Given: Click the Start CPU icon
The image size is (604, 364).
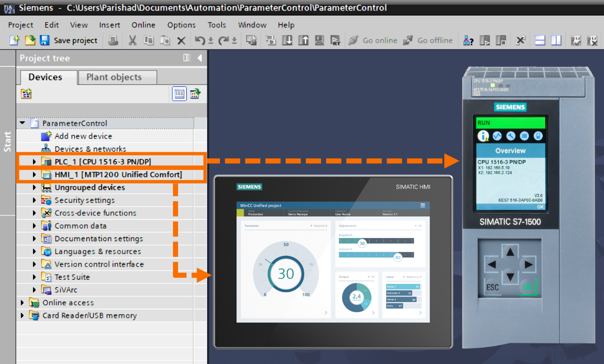Looking at the screenshot, I should coord(485,40).
